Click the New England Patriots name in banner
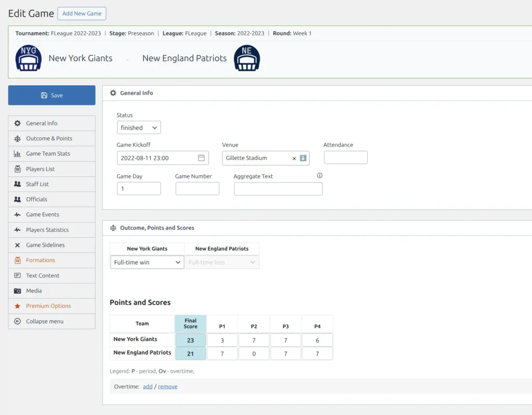Image resolution: width=532 pixels, height=415 pixels. coord(184,58)
